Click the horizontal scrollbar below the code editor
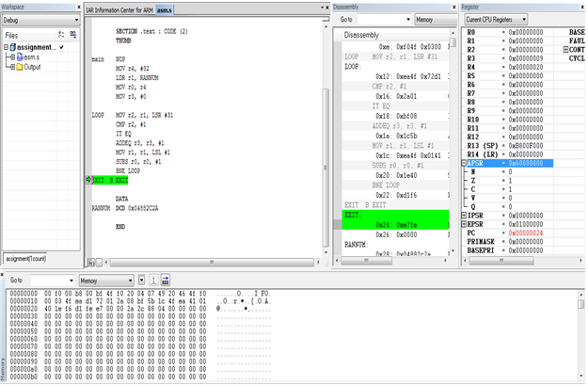This screenshot has height=386, width=588. [212, 263]
